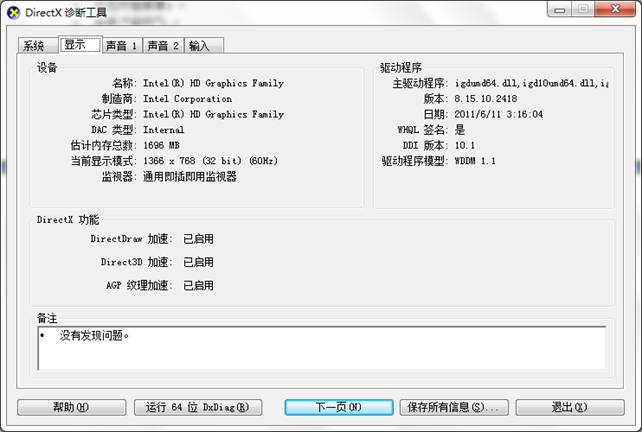The height and width of the screenshot is (432, 642).
Task: Click the 帮助(H) button
Action: (72, 407)
